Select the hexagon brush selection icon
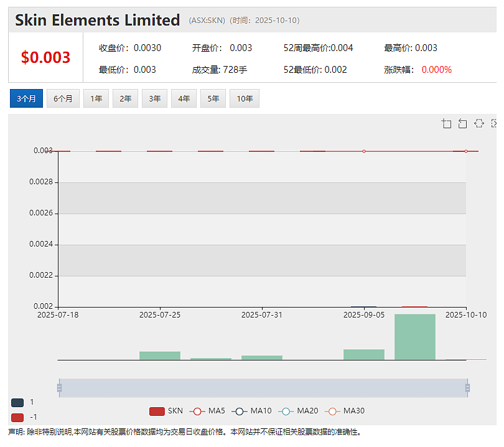The width and height of the screenshot is (504, 447). pyautogui.click(x=479, y=123)
